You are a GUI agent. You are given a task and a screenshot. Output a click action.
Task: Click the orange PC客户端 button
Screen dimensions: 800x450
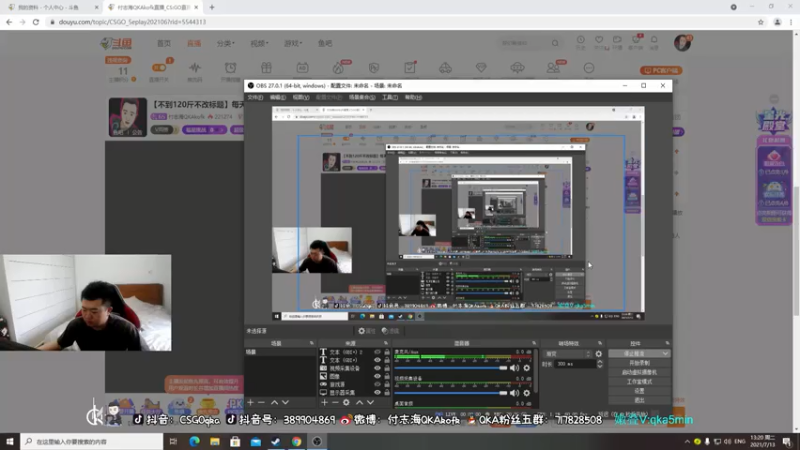(661, 70)
